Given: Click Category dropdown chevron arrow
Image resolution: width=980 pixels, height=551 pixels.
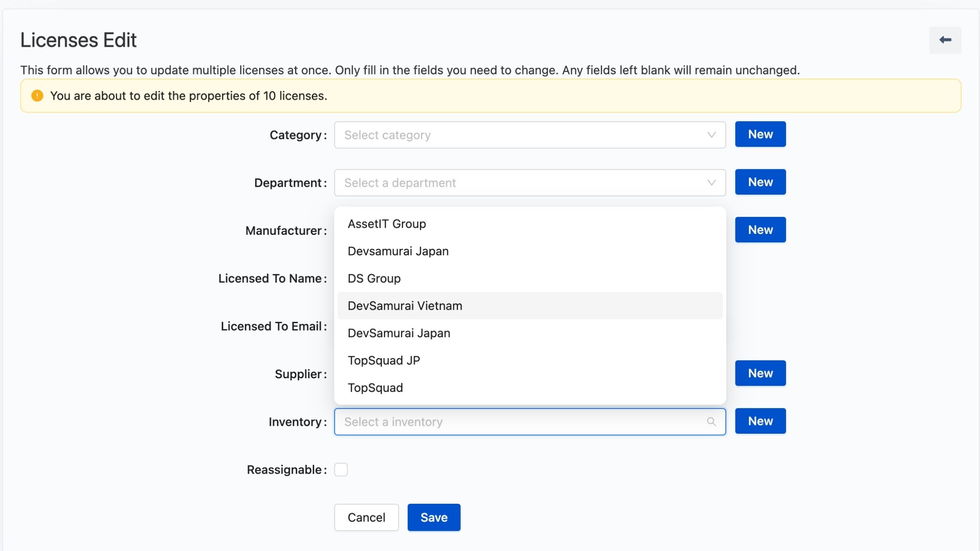Looking at the screenshot, I should pyautogui.click(x=711, y=135).
